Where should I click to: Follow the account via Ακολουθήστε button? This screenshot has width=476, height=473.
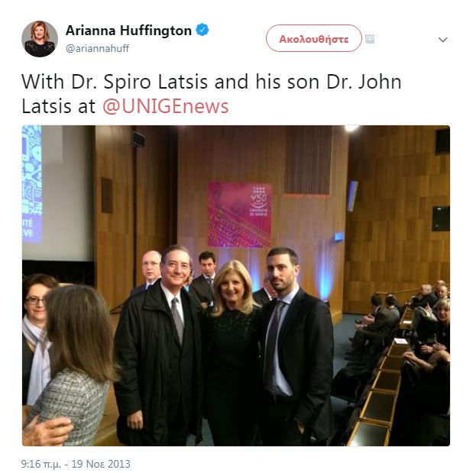click(x=314, y=38)
